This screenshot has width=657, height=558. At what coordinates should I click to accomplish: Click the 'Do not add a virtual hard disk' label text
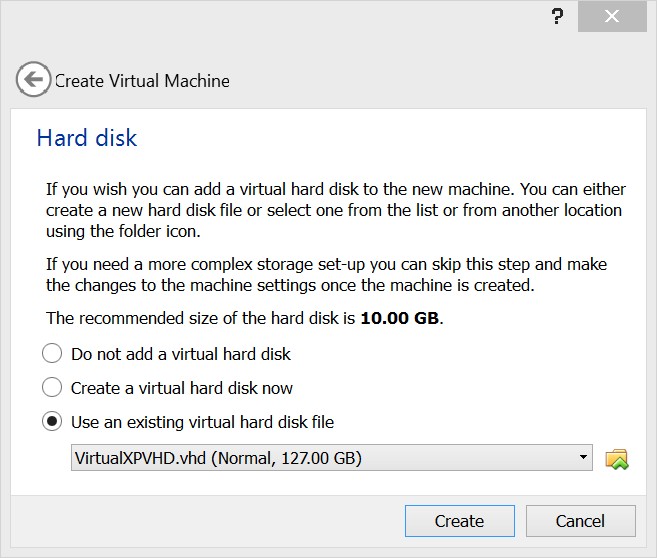[x=181, y=354]
